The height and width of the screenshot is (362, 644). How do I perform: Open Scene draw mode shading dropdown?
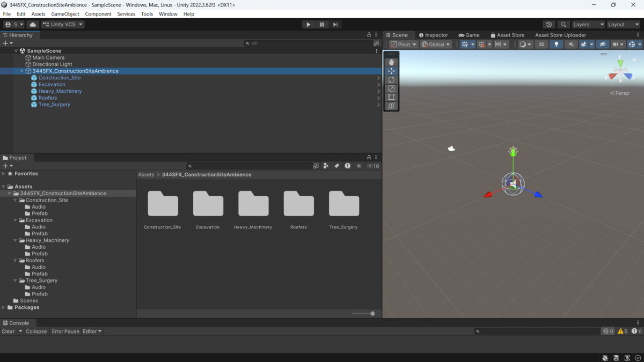tap(525, 45)
